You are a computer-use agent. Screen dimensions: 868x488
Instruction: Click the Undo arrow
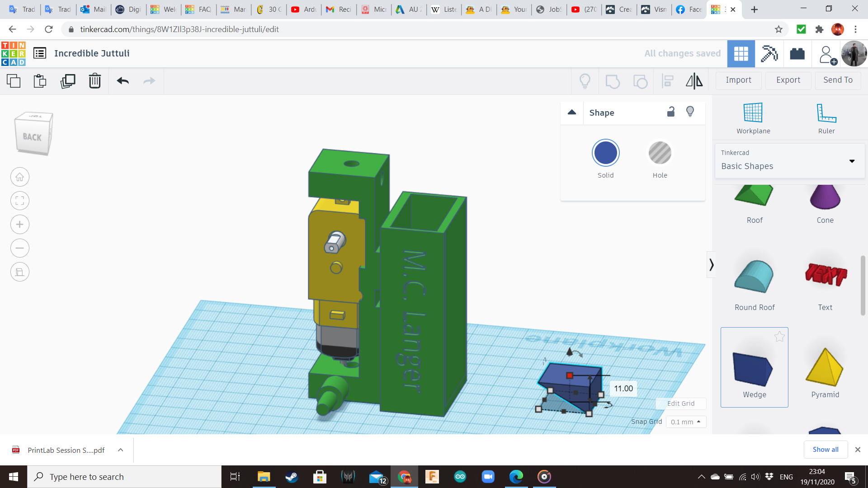[x=123, y=81]
